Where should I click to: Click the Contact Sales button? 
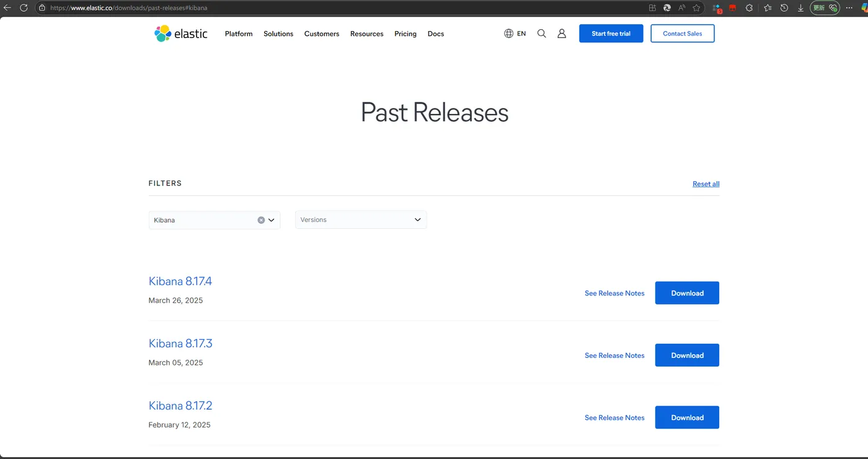[x=683, y=33]
